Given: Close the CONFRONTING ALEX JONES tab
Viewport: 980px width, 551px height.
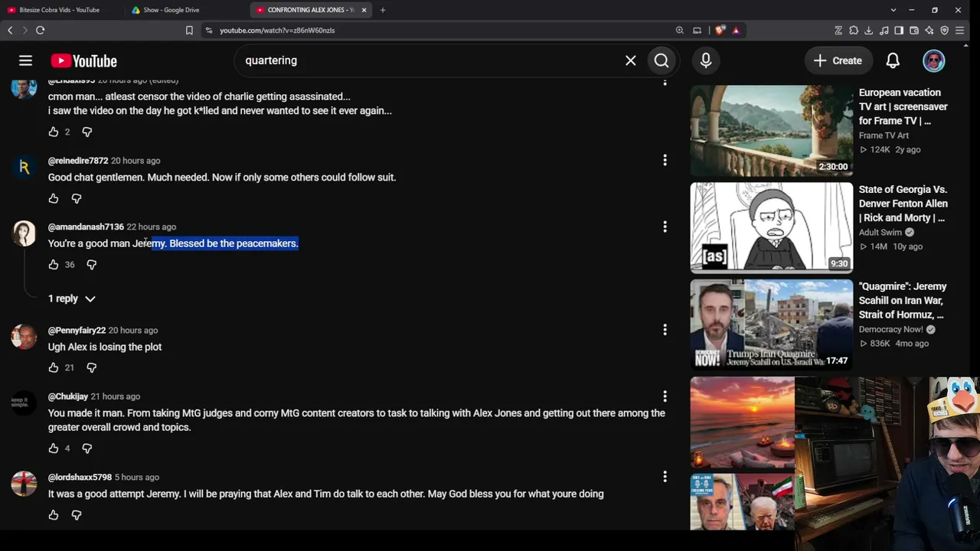Looking at the screenshot, I should coord(364,10).
